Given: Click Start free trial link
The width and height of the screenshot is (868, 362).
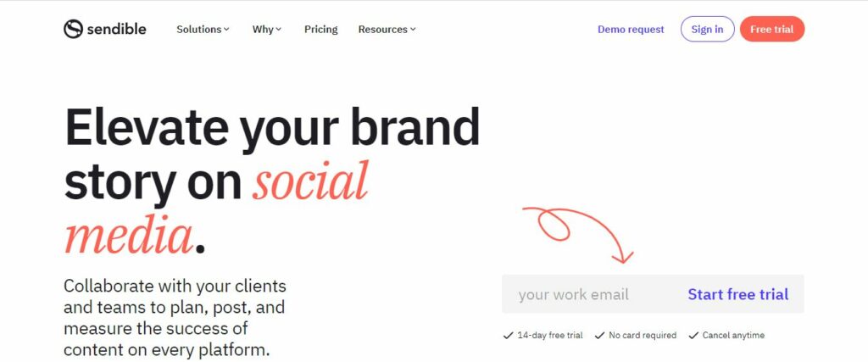Looking at the screenshot, I should 738,294.
